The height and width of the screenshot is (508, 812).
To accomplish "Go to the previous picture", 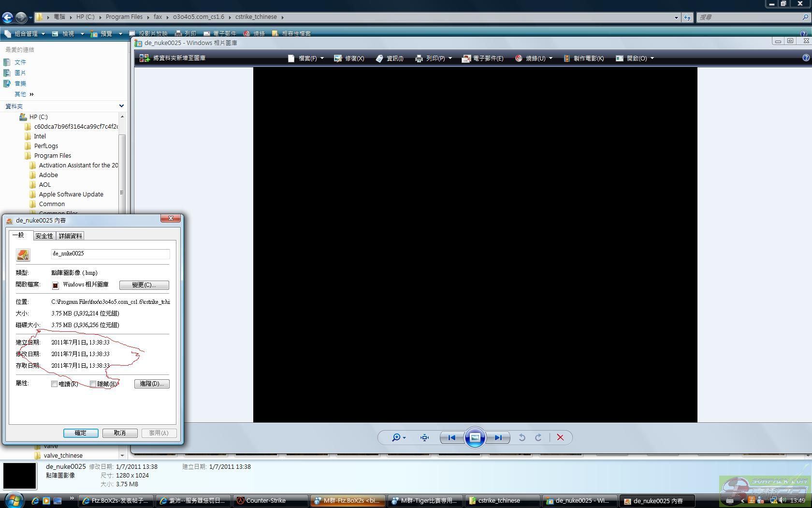I will coord(452,437).
